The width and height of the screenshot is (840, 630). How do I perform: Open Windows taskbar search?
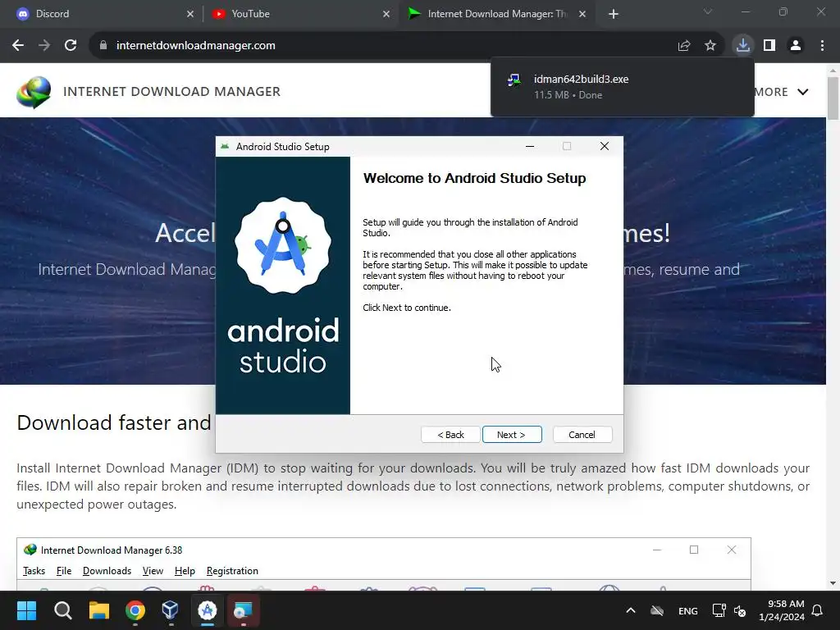[62, 610]
